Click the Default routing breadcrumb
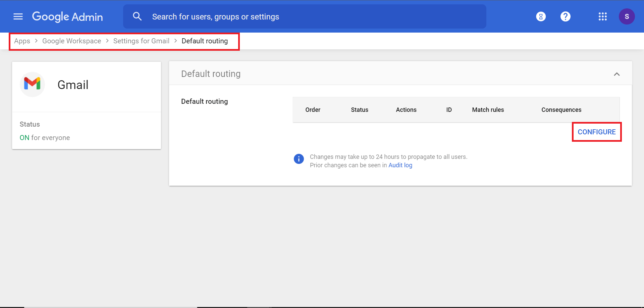The image size is (644, 308). 205,41
